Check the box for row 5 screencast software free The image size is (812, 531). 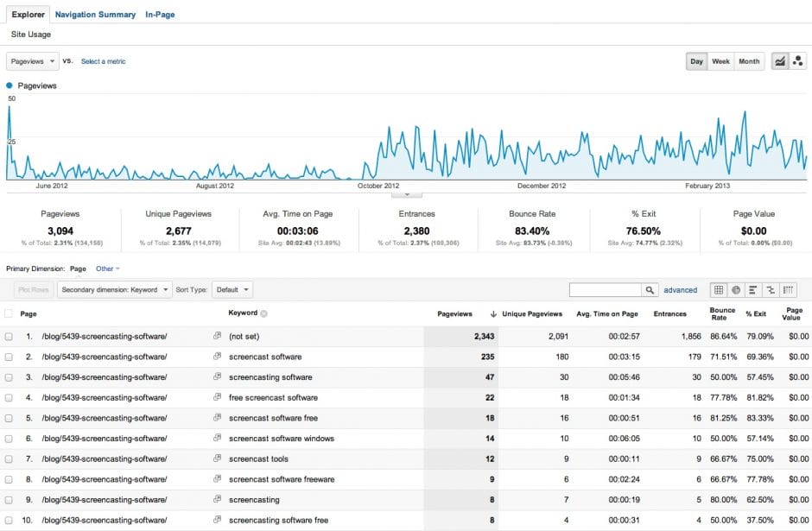pos(9,418)
